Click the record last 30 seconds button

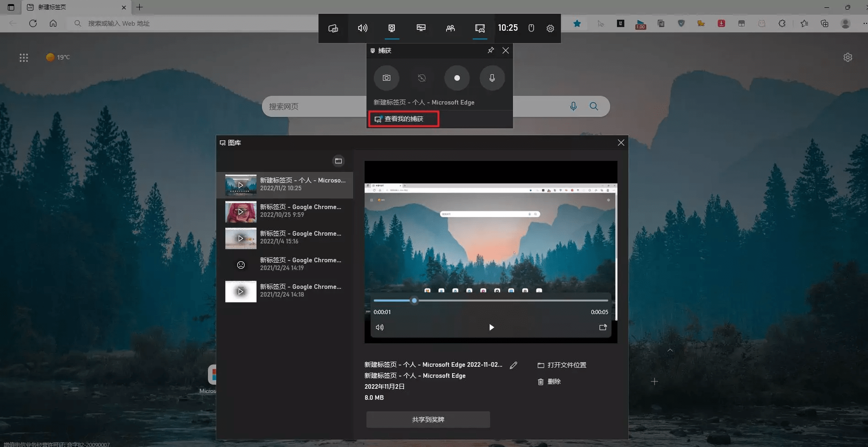[x=422, y=78]
